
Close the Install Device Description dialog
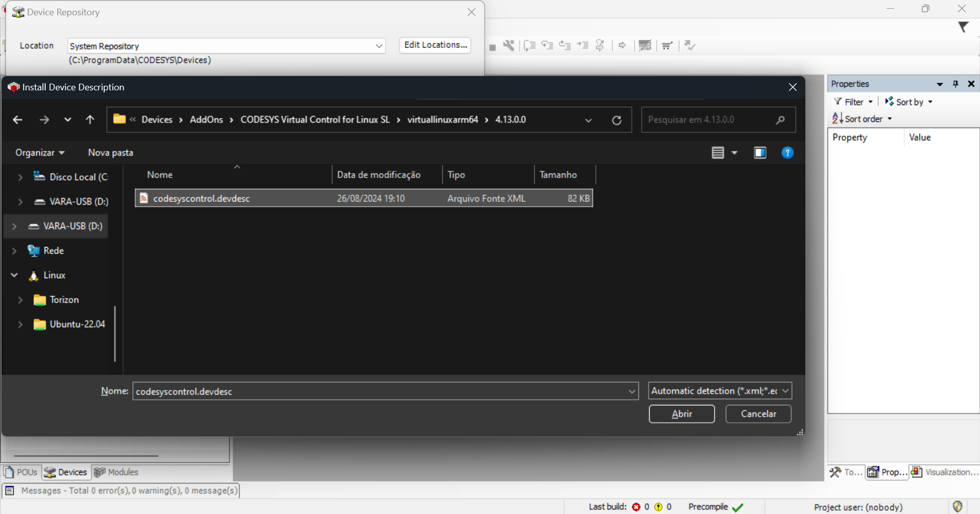coord(793,87)
